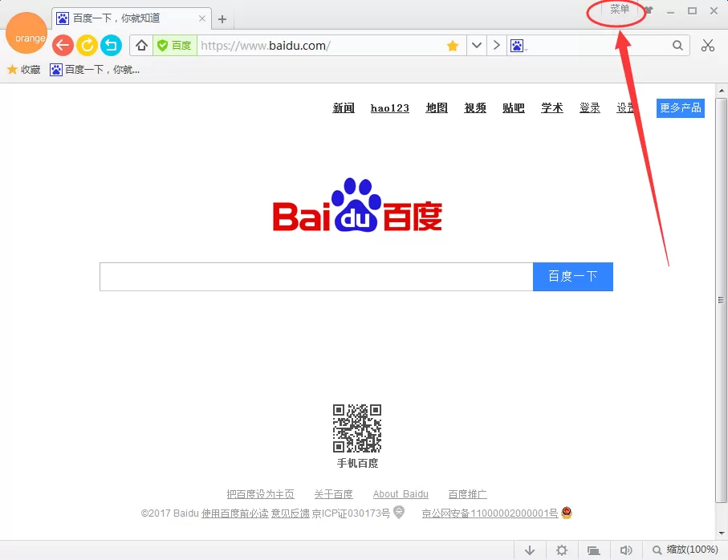Toggle the bookmark star in address bar
Image resolution: width=728 pixels, height=560 pixels.
tap(453, 46)
